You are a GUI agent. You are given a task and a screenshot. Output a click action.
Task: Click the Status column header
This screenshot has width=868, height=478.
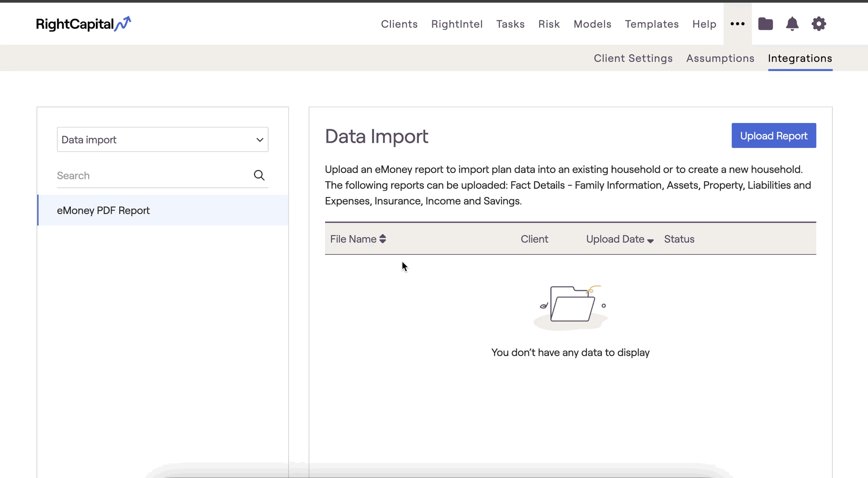(679, 239)
